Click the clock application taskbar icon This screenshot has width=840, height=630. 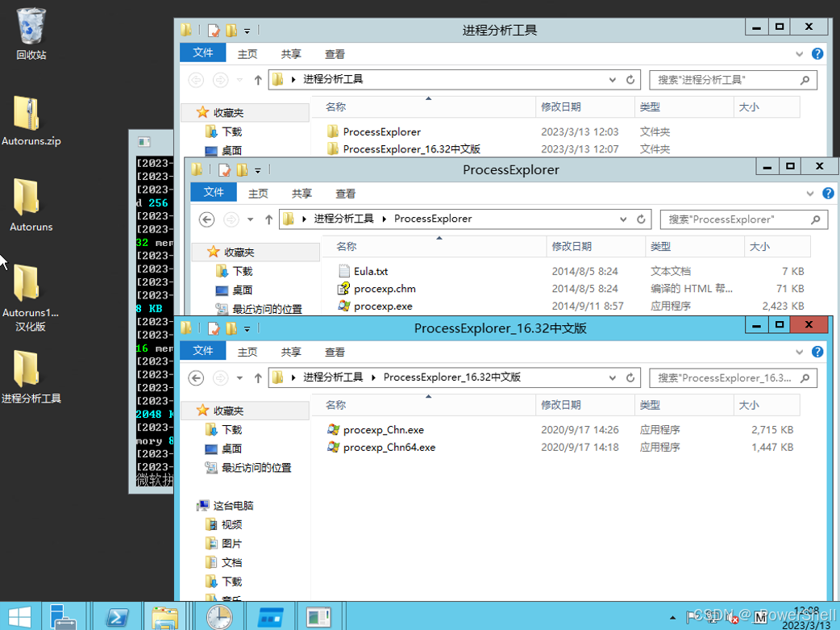tap(218, 616)
